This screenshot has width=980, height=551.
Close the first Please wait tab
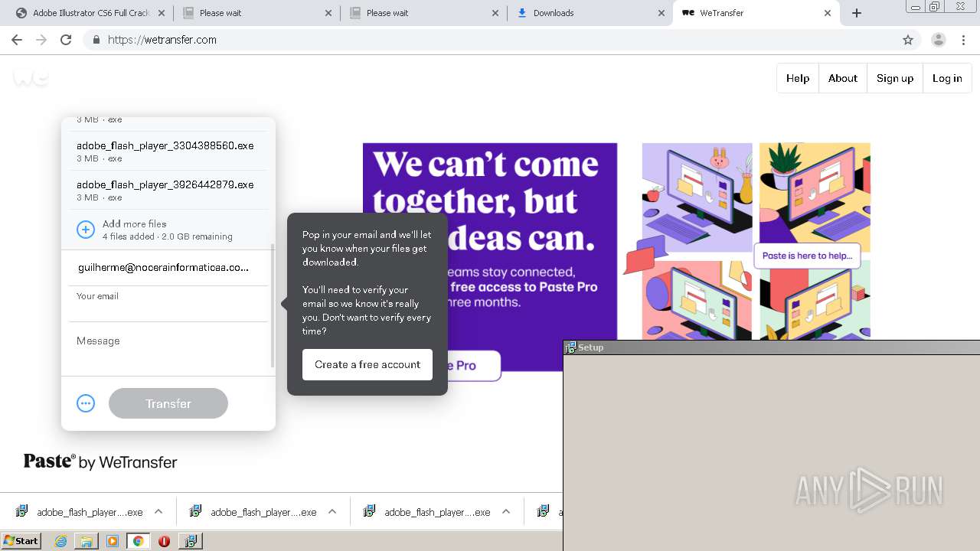pos(328,13)
